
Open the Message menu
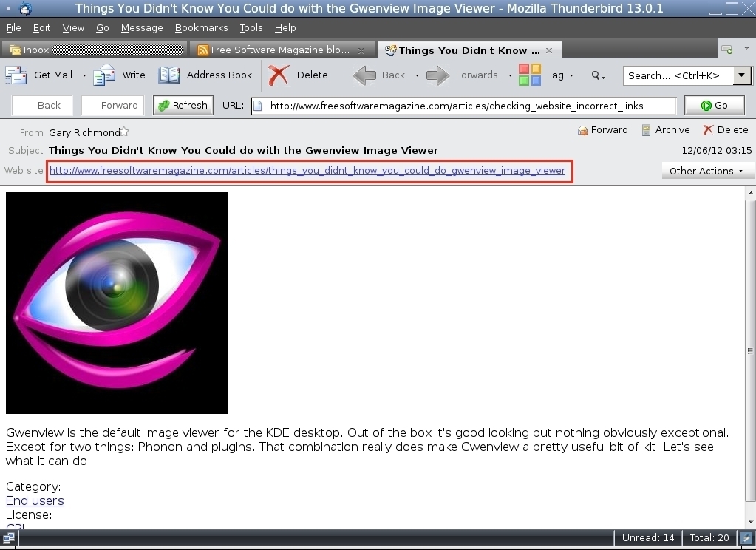pos(142,28)
